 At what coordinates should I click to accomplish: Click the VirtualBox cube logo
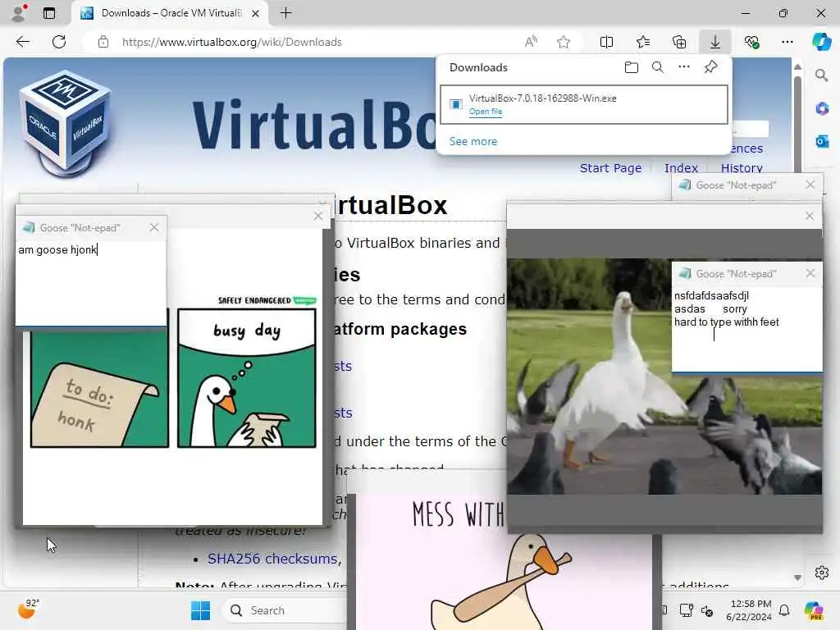point(65,124)
